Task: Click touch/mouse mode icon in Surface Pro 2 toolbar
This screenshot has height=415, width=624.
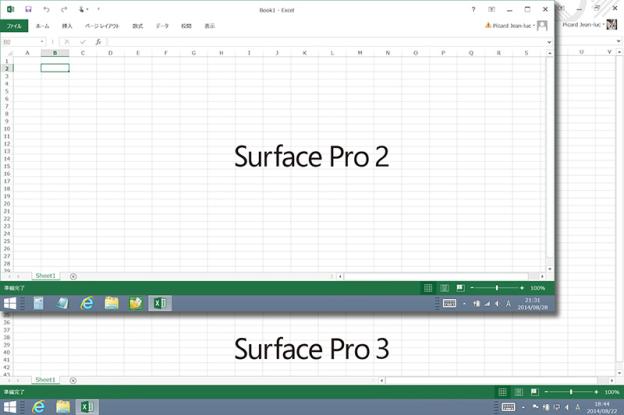Action: pos(82,9)
